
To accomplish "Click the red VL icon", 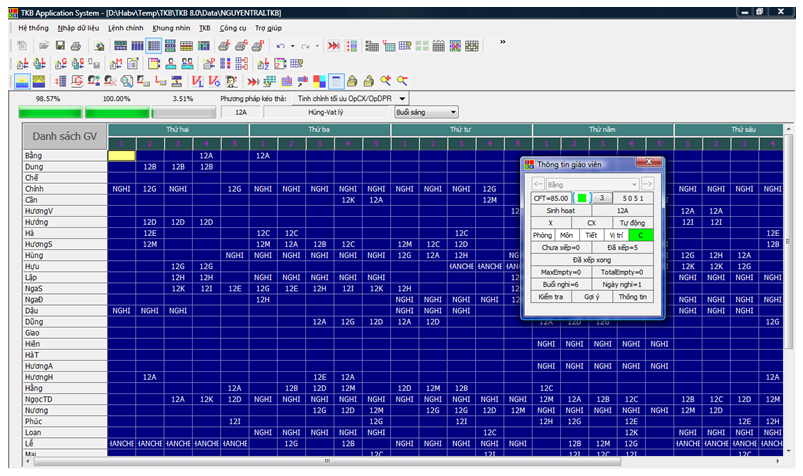I will (198, 81).
